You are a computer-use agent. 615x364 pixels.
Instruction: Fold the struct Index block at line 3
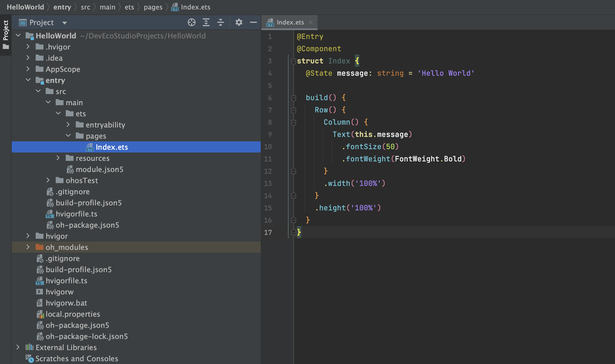(293, 61)
